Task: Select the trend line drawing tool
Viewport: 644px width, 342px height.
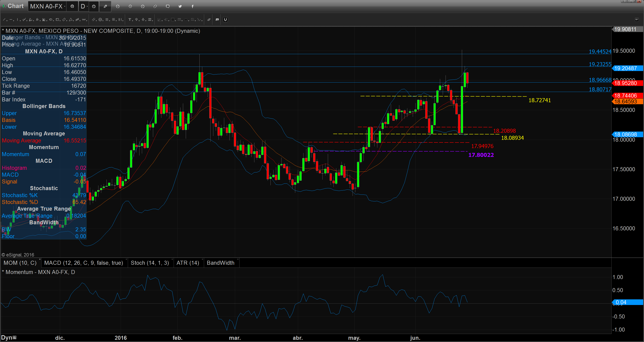Action: click(x=4, y=20)
